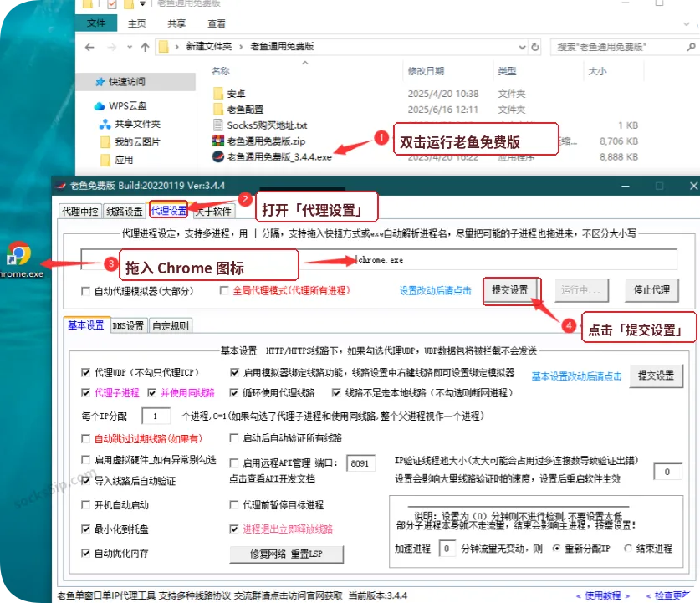Switch to the 共享 ribbon tab

click(176, 23)
